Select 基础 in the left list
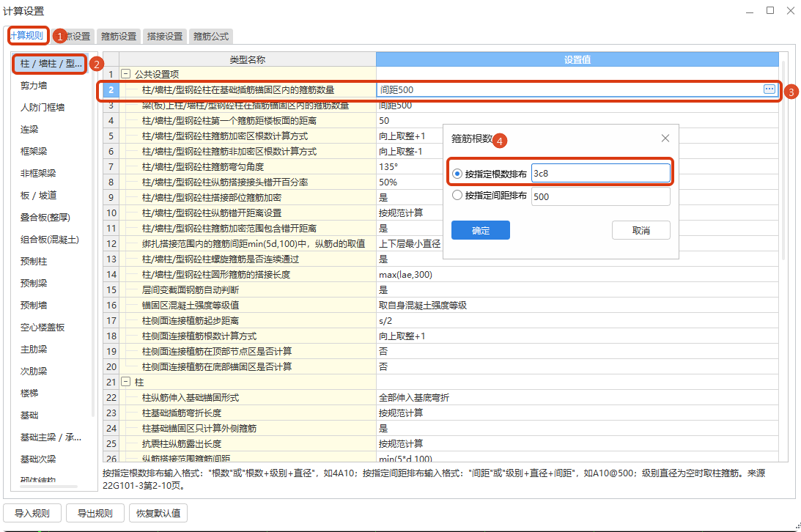 [x=29, y=415]
